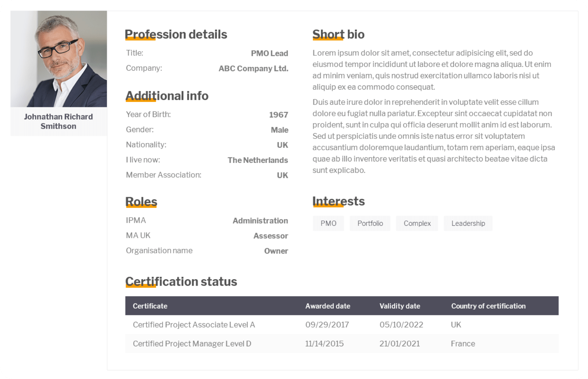Click the IPMA role label
Image resolution: width=588 pixels, height=379 pixels.
[136, 220]
